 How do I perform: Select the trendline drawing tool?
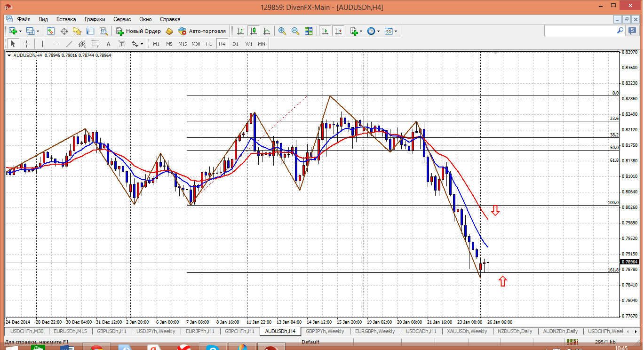(69, 44)
